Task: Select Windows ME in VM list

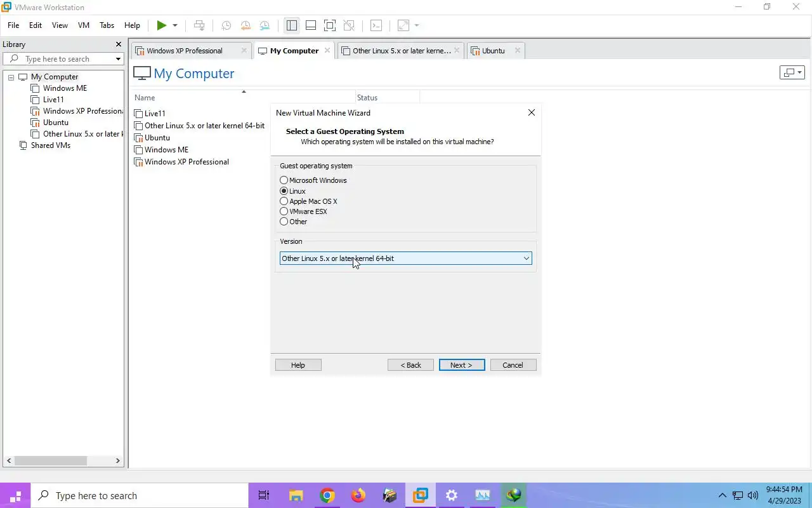Action: pyautogui.click(x=161, y=150)
